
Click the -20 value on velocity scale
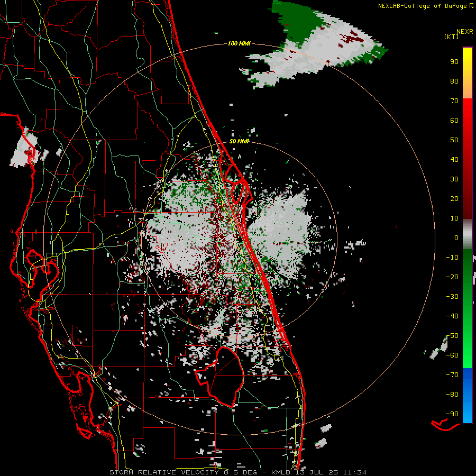[452, 277]
